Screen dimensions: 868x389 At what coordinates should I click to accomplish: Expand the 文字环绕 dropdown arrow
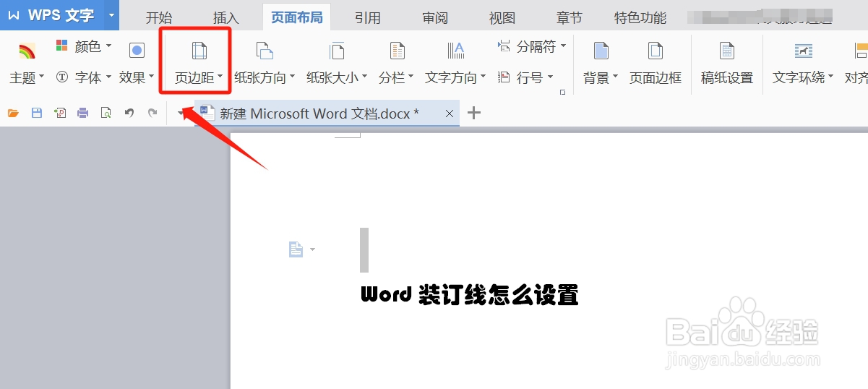831,77
